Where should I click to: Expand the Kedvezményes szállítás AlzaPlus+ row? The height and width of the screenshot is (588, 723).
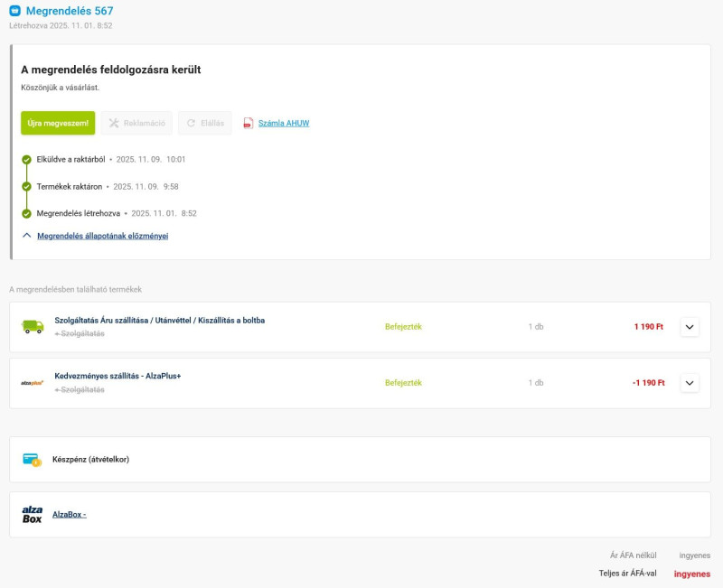[x=690, y=383]
